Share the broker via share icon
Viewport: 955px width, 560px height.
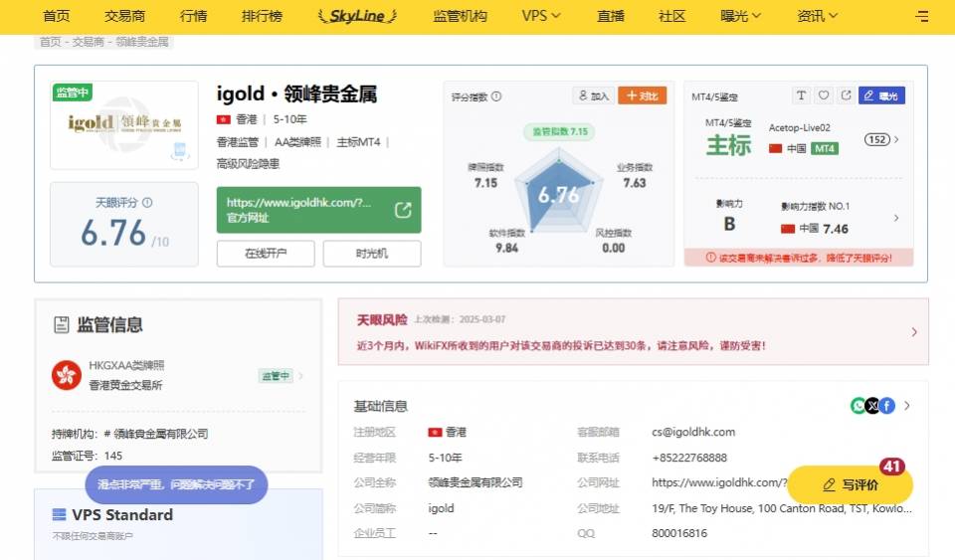pos(846,95)
